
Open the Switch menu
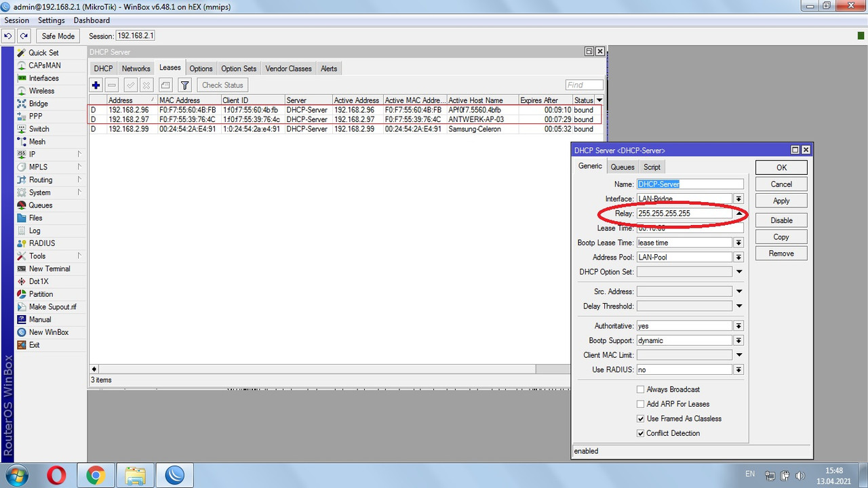(39, 129)
